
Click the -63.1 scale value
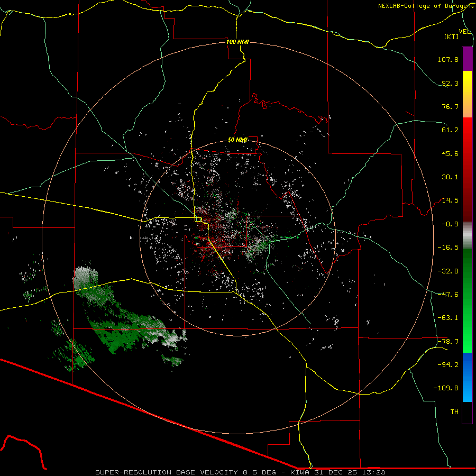448,318
